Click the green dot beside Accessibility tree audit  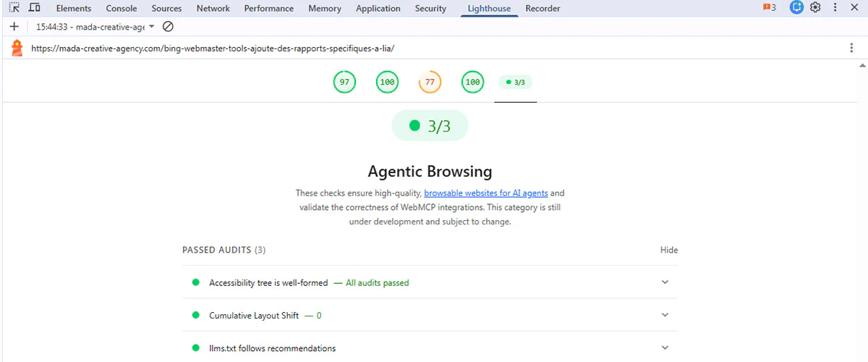pyautogui.click(x=195, y=282)
